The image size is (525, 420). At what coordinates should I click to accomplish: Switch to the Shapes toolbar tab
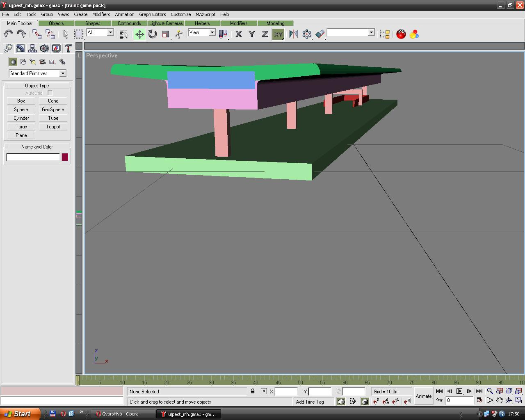click(x=93, y=23)
